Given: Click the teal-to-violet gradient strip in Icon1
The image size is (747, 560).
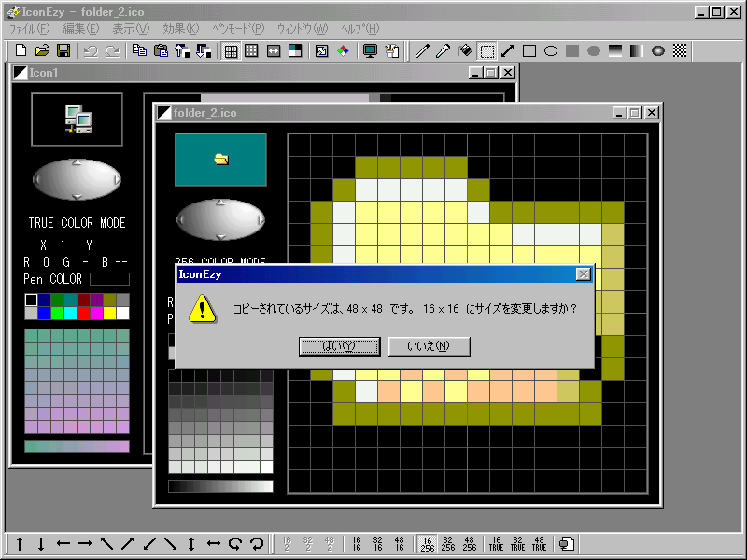Looking at the screenshot, I should point(77,446).
